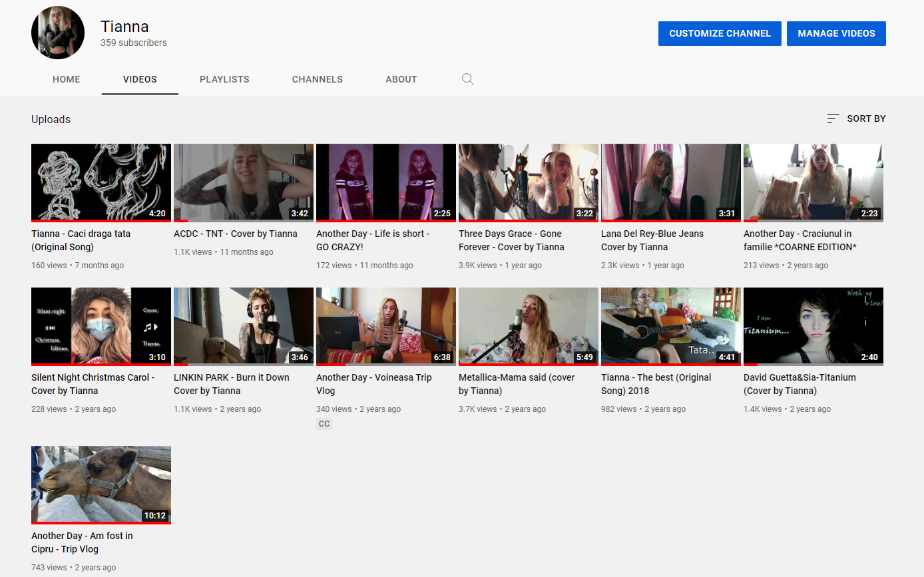Click the 'Uploads' section heading
924x577 pixels.
(x=51, y=119)
